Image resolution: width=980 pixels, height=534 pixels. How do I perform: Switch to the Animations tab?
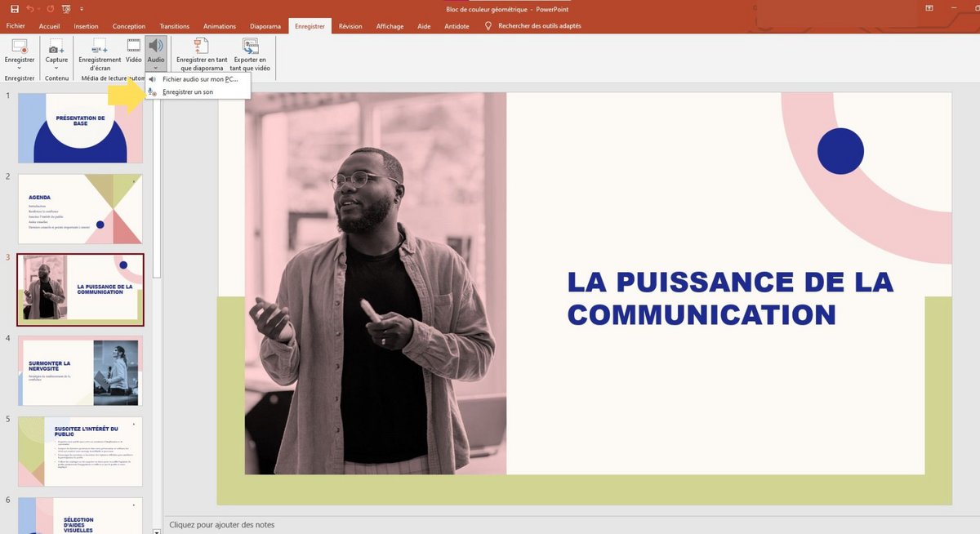tap(219, 26)
